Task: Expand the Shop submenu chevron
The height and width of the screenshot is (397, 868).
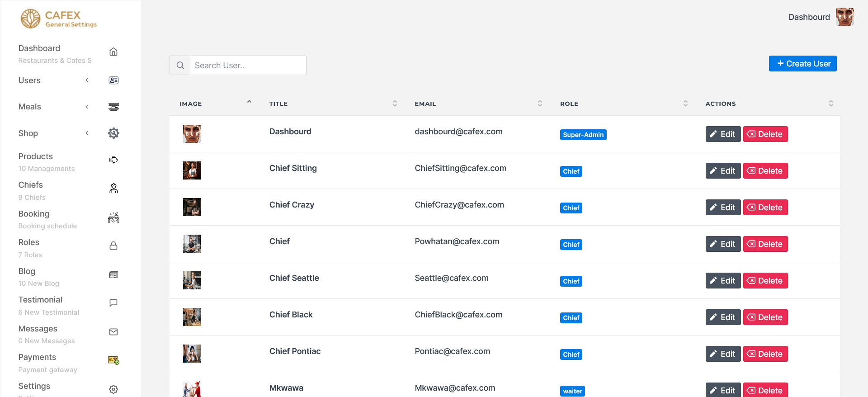Action: (x=87, y=133)
